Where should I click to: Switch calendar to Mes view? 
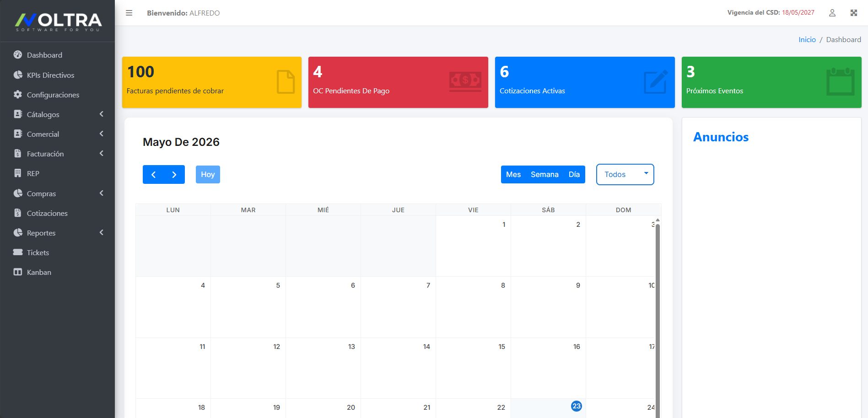click(x=513, y=175)
